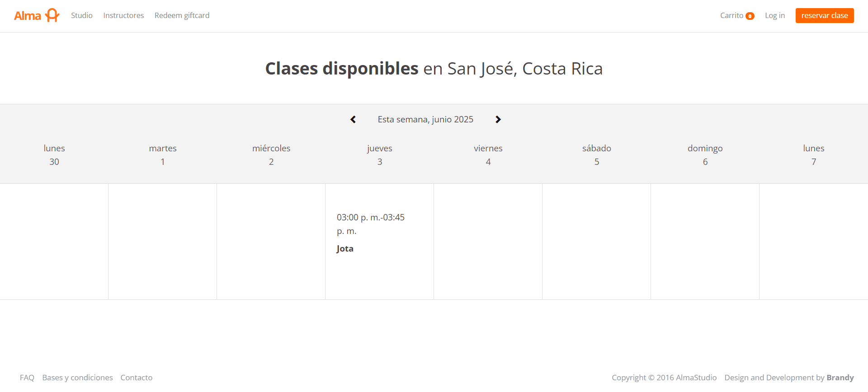Click the 03:00 p. m. class time

pyautogui.click(x=370, y=224)
